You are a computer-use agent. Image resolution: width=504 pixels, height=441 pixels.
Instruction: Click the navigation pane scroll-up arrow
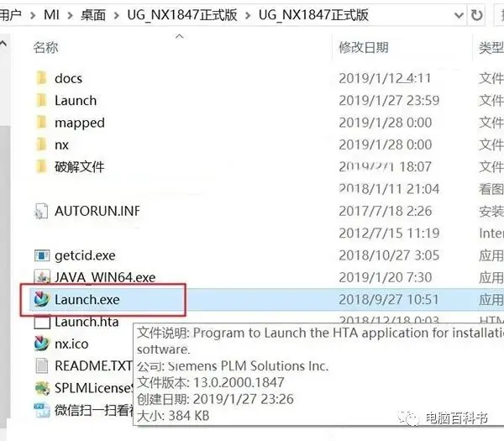point(3,44)
